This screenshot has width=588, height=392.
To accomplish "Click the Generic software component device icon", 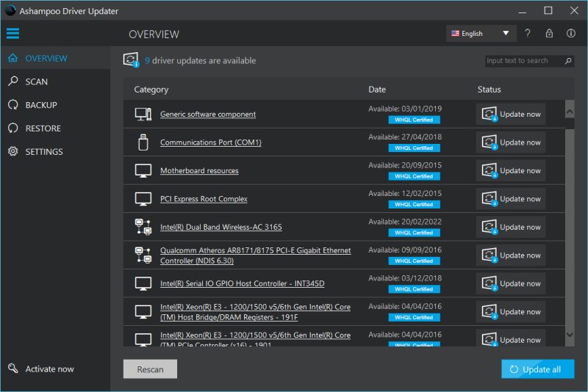I will point(143,115).
